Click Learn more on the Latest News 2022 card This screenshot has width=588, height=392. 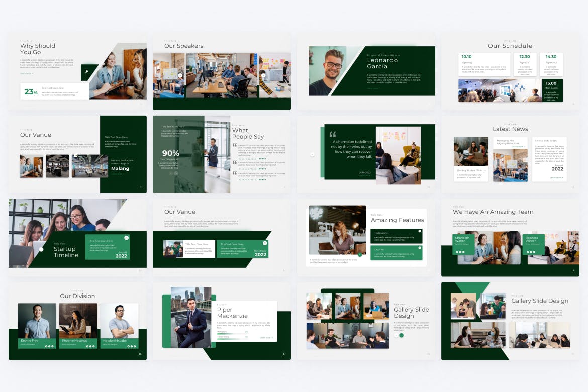pos(556,177)
